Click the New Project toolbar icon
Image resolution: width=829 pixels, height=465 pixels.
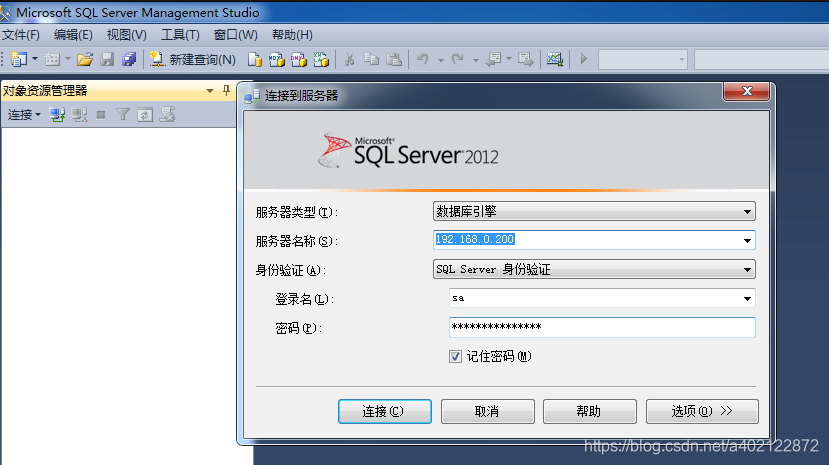tap(19, 59)
